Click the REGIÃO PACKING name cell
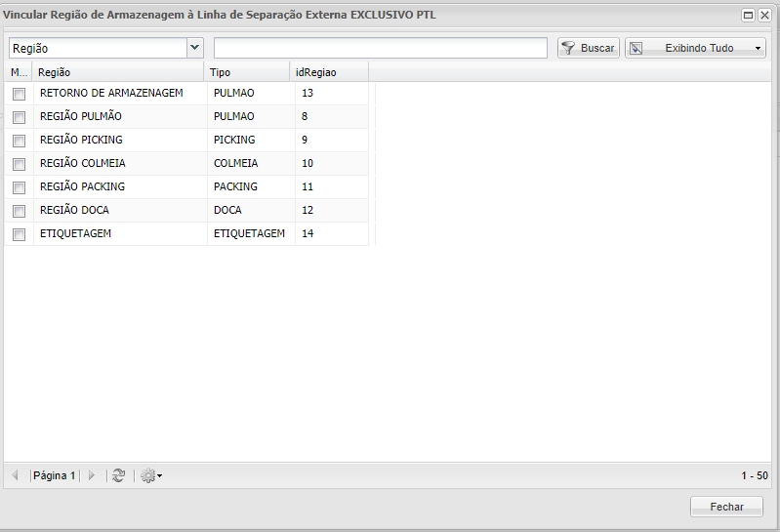This screenshot has height=532, width=780. (120, 186)
